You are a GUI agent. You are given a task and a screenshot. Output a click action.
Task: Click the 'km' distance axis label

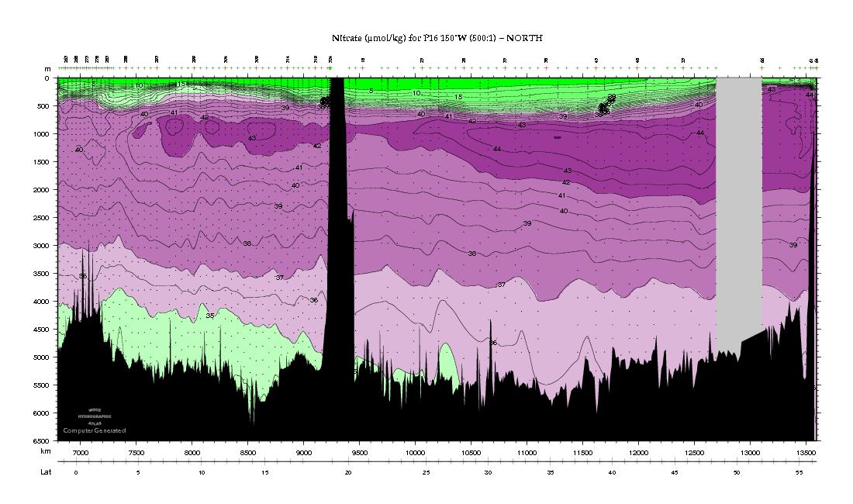[x=46, y=452]
